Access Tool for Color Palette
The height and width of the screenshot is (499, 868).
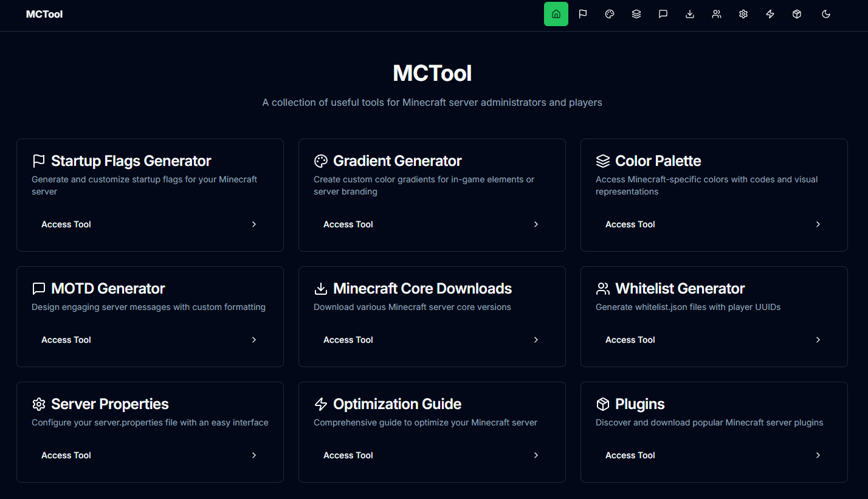click(714, 224)
